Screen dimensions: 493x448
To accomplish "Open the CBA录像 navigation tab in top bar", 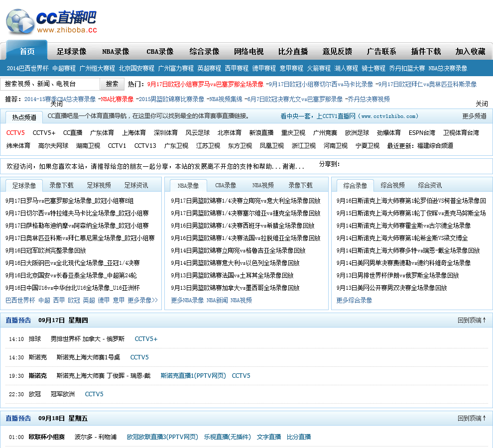I will tap(160, 52).
